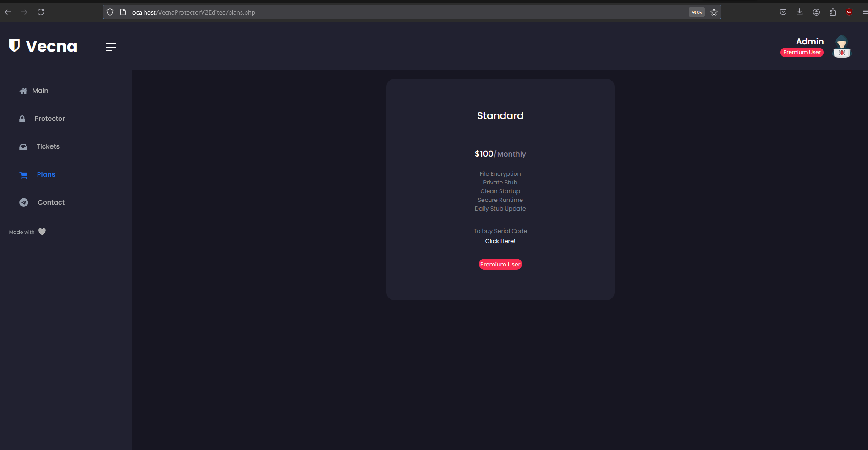
Task: Click the Premium User button in Standard card
Action: pos(500,264)
